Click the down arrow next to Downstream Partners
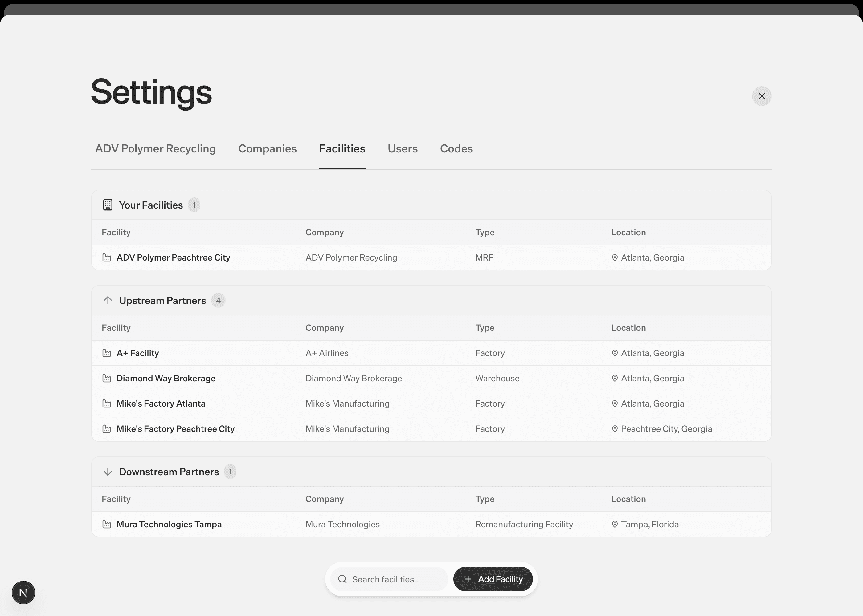Viewport: 863px width, 616px height. coord(108,472)
